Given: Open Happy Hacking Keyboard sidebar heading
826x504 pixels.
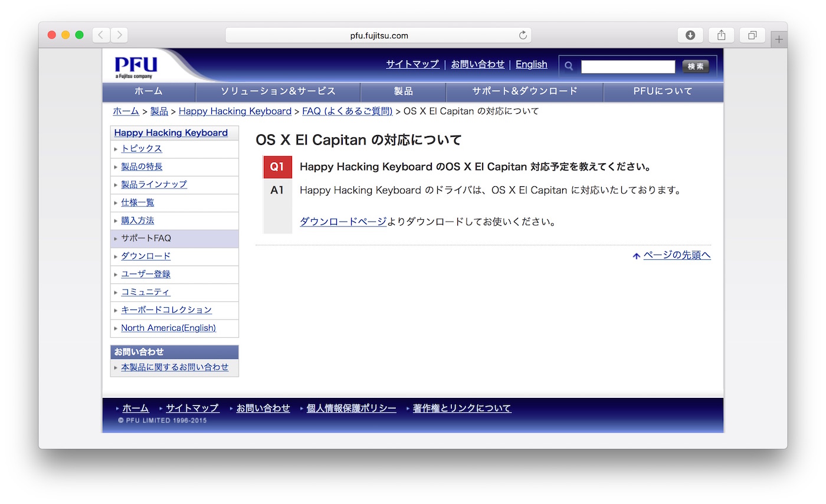Looking at the screenshot, I should (x=171, y=133).
